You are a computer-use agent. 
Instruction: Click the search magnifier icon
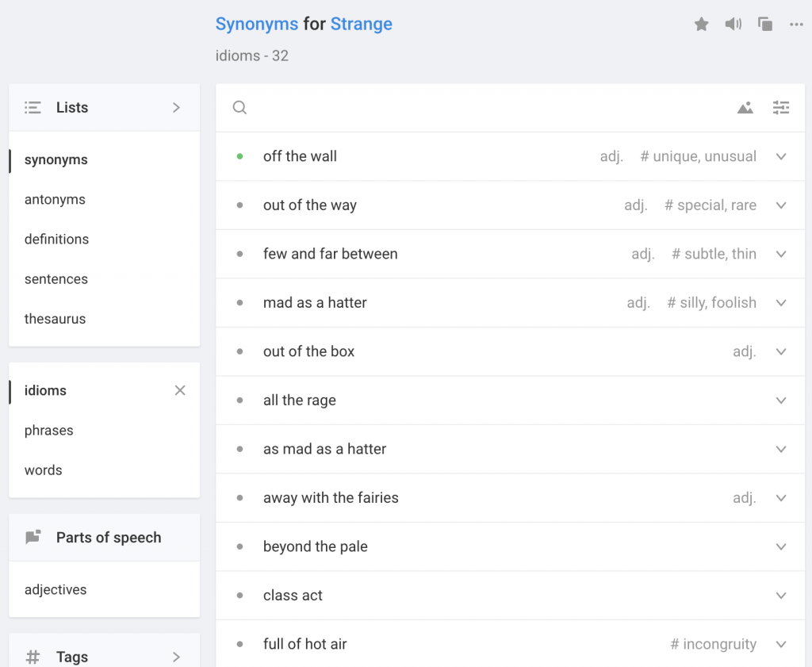(239, 107)
